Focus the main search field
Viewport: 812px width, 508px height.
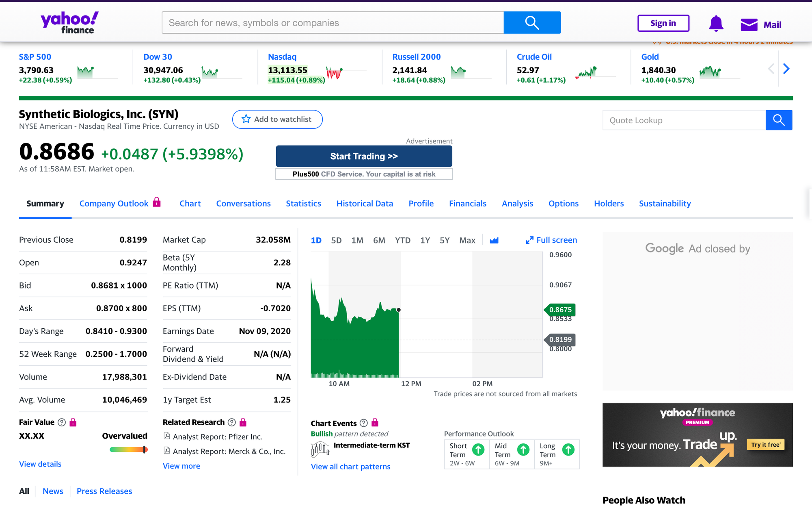click(333, 22)
